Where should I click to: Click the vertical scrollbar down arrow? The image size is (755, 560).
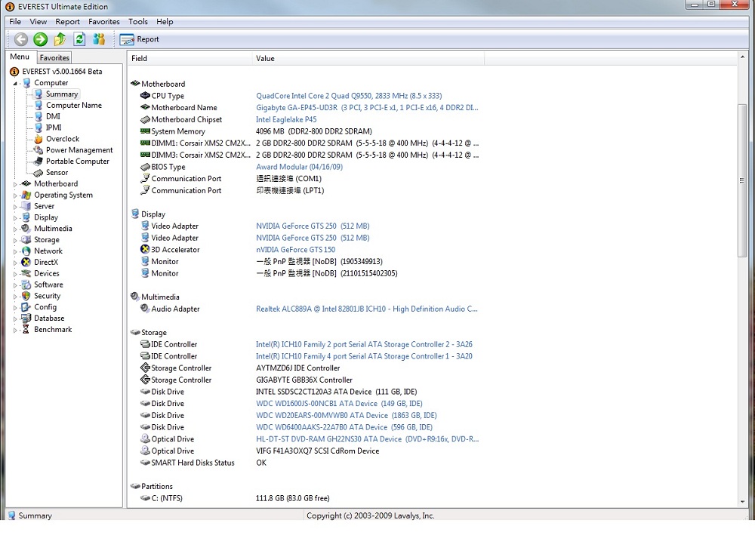coord(741,500)
